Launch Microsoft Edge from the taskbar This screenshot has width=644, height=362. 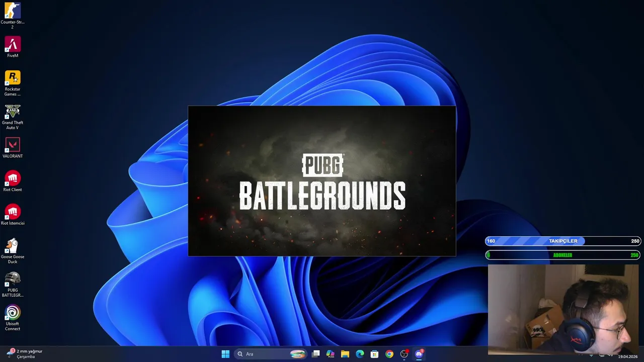pyautogui.click(x=360, y=354)
